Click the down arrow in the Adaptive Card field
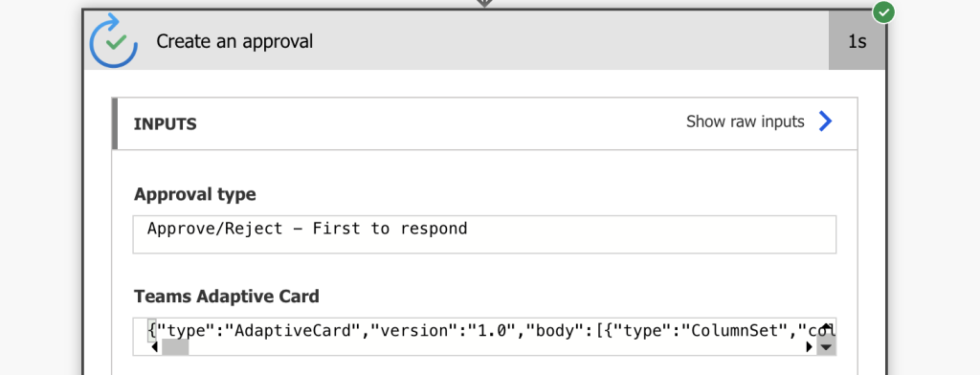This screenshot has height=375, width=980. (x=826, y=347)
